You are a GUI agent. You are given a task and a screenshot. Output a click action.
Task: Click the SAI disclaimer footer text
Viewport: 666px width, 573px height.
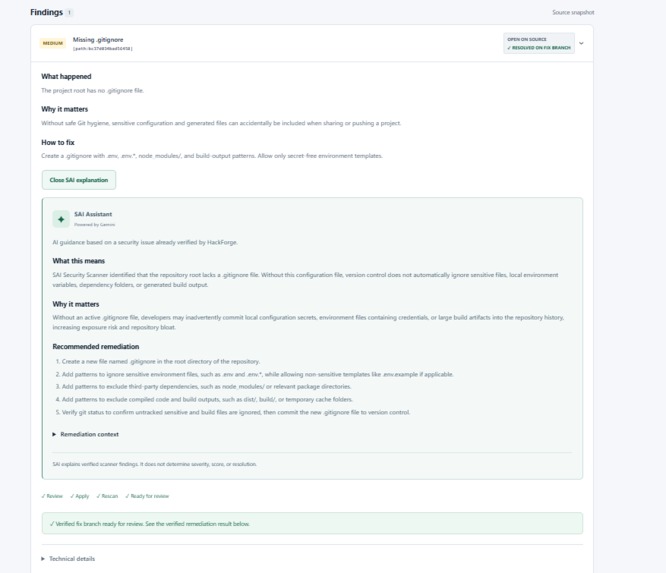pyautogui.click(x=155, y=464)
